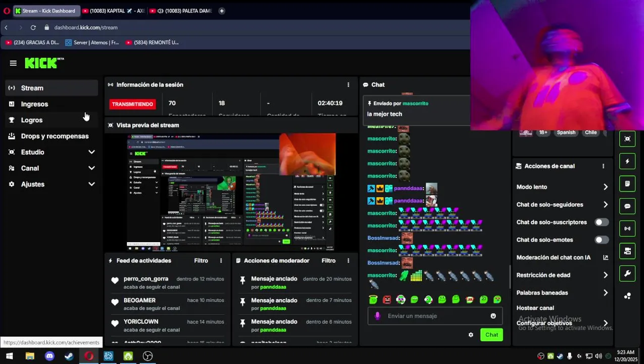Click the Chile tag
Image resolution: width=644 pixels, height=364 pixels.
point(591,132)
